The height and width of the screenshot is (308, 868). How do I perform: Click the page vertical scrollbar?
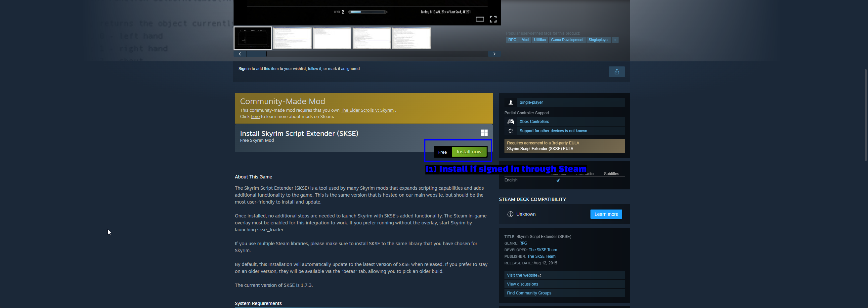(x=865, y=115)
